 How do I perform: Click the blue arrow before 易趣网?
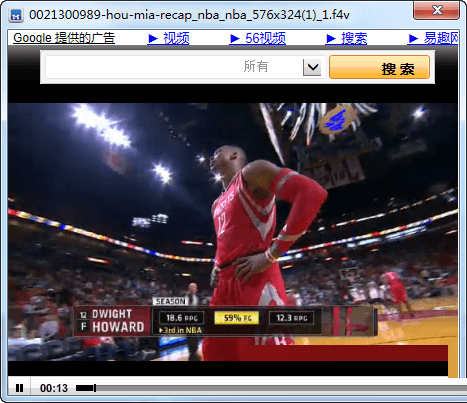coord(413,39)
